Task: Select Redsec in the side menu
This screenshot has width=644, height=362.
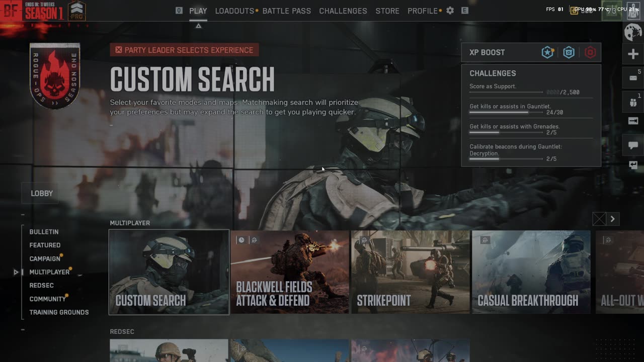Action: click(x=41, y=286)
